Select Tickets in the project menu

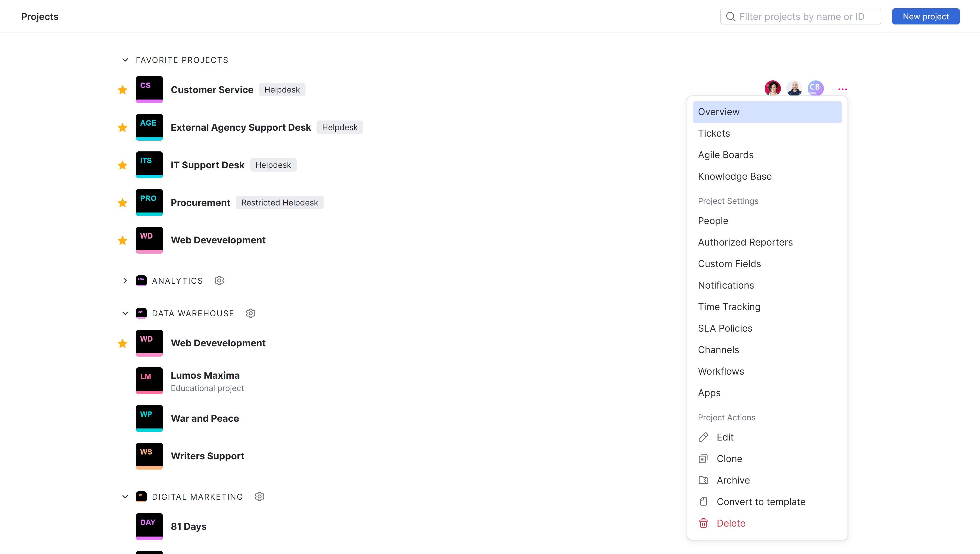coord(714,133)
